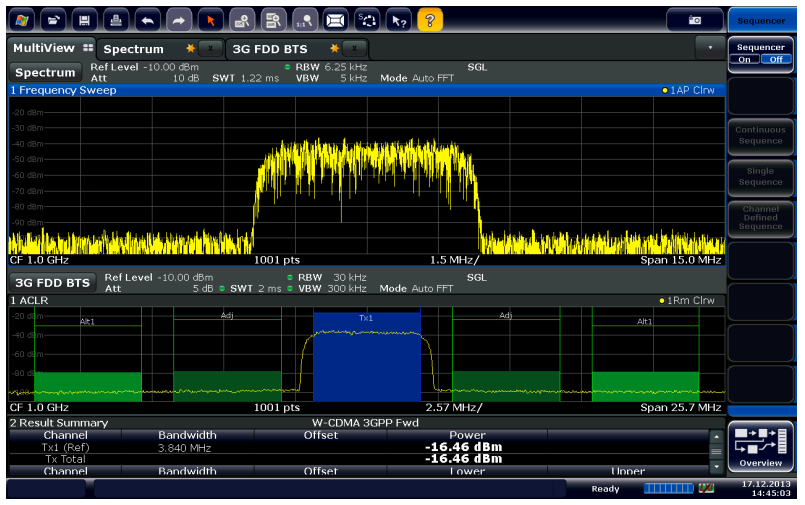Click the Sequencer circular arrows toolbar icon

pos(367,21)
